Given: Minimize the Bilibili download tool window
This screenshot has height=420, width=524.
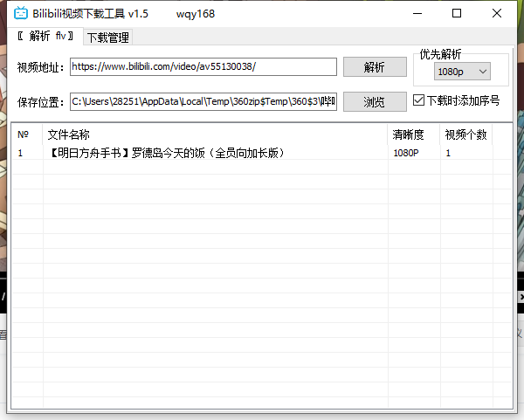Looking at the screenshot, I should click(x=417, y=13).
